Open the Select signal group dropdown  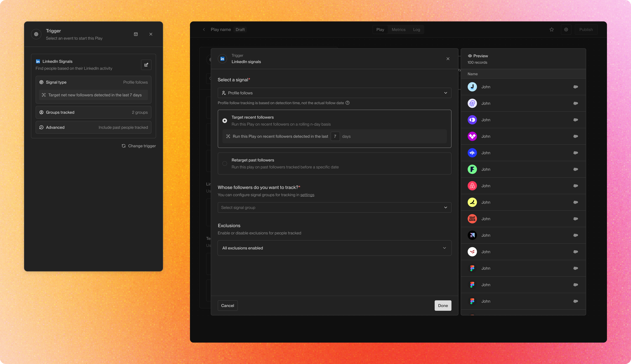tap(334, 207)
